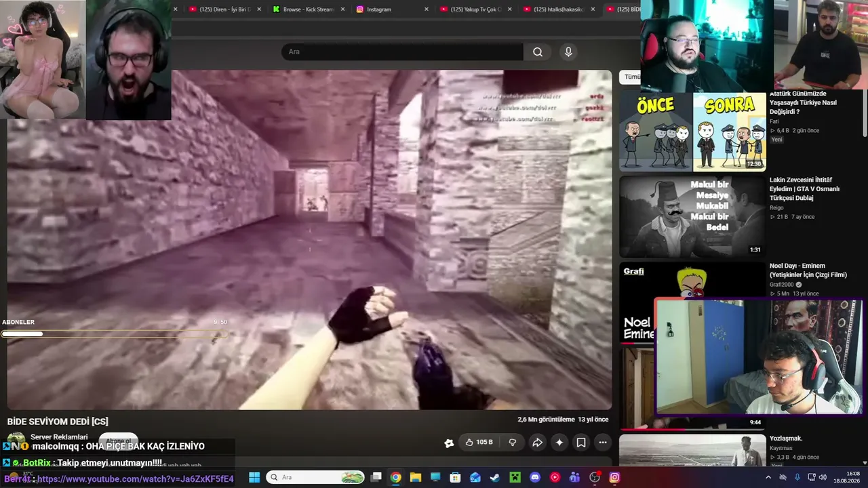Dislike the video with the thumbs-down icon

[513, 443]
